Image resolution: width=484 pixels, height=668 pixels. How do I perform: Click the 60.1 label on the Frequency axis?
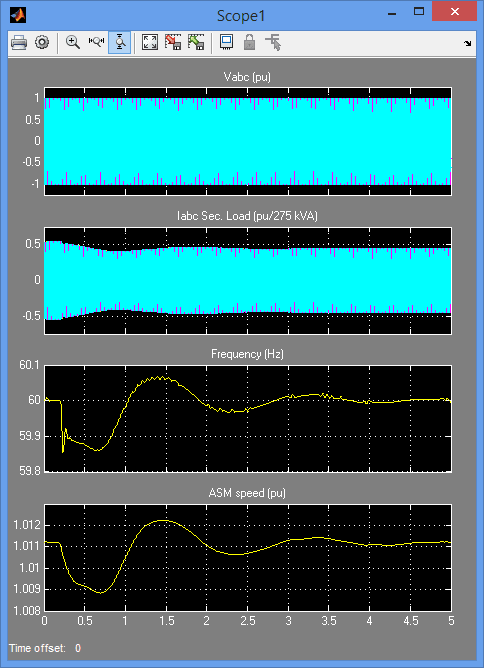pyautogui.click(x=30, y=366)
